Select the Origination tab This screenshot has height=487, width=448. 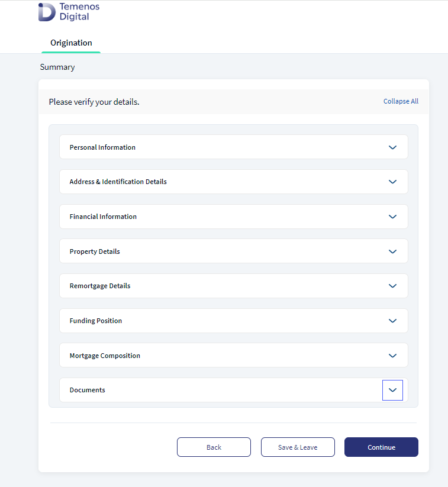(x=71, y=43)
